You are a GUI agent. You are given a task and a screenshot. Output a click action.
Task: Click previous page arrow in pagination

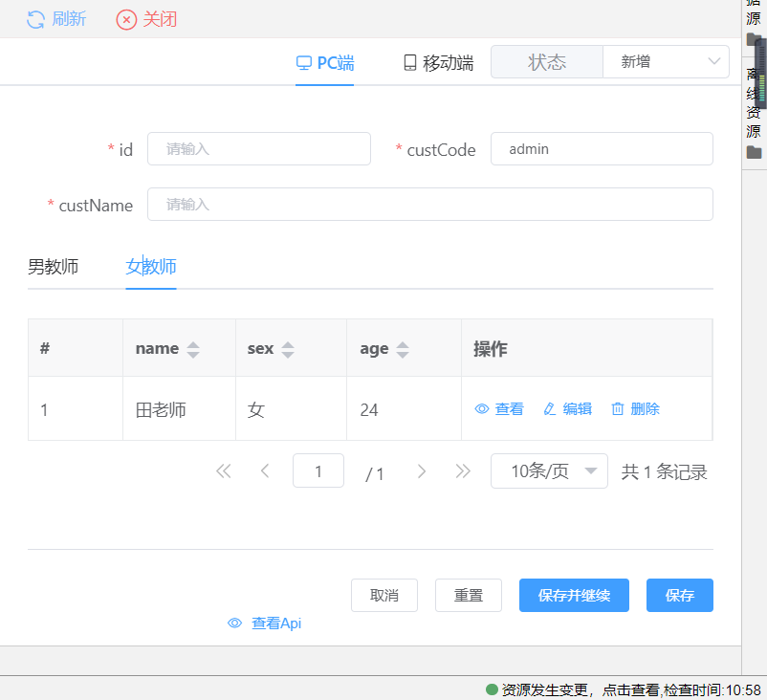[x=265, y=471]
